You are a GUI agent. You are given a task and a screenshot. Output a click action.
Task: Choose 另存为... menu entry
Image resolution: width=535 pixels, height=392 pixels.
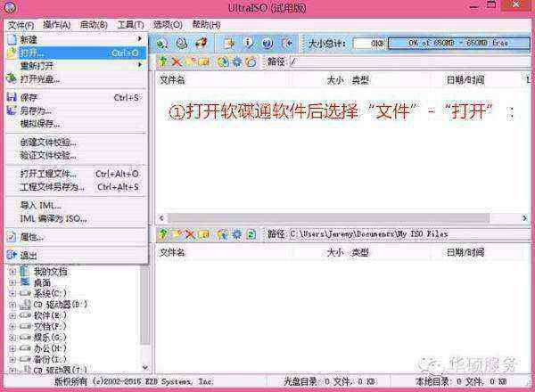point(76,110)
